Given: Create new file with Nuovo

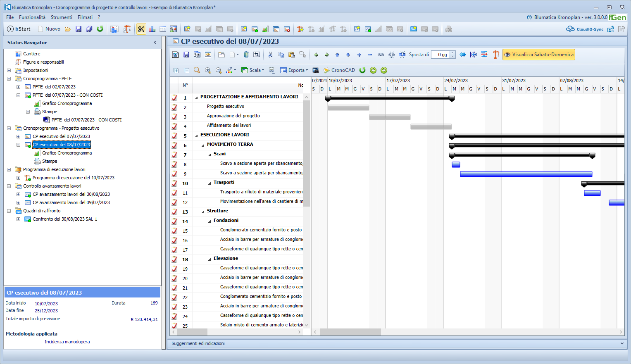Looking at the screenshot, I should 49,29.
